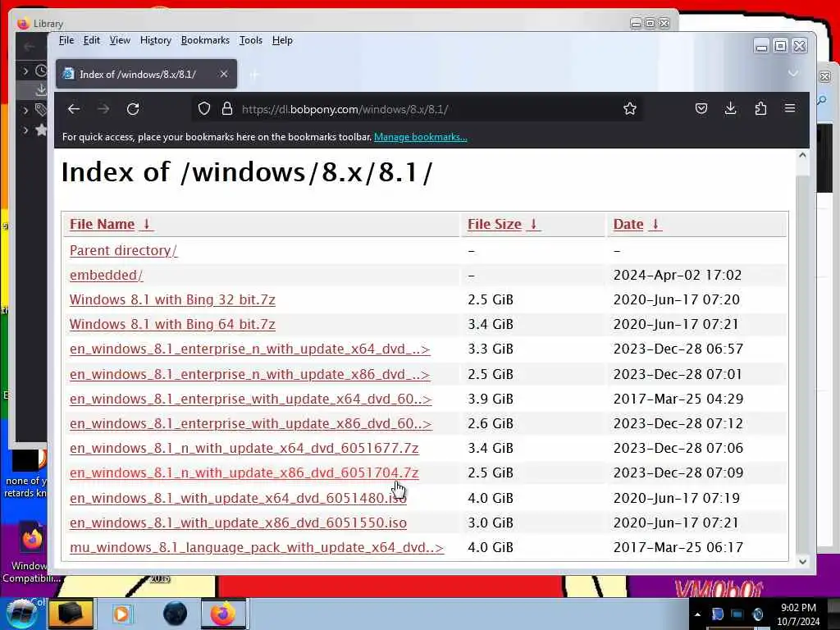Expand All Bookmarks item in Library window
This screenshot has width=840, height=630.
[25, 130]
